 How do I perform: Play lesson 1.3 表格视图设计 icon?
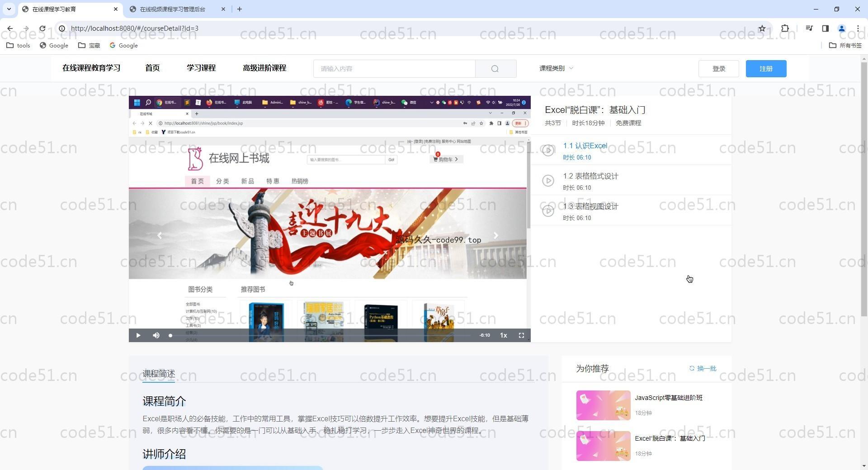(x=548, y=211)
